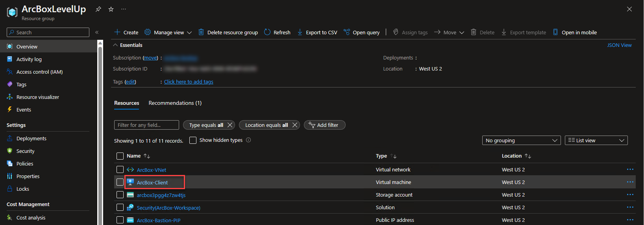Remove the Type equals all filter
Screen dimensions: 644x225
tap(230, 125)
